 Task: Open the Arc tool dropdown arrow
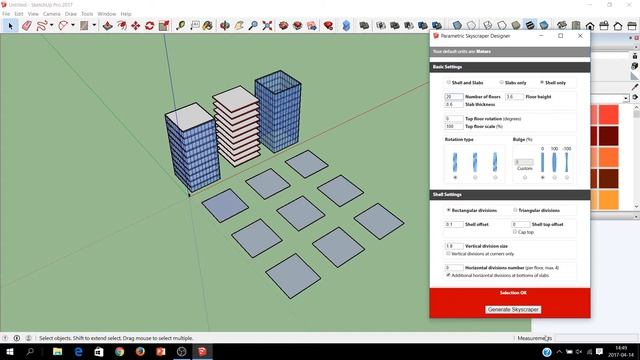[x=73, y=26]
